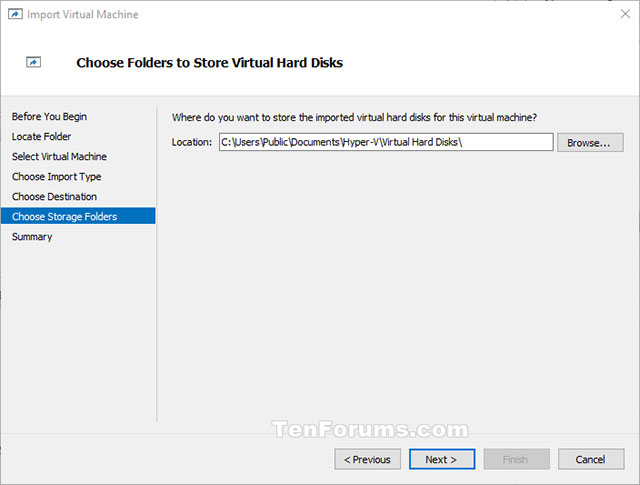
Task: Click the Next > button
Action: click(442, 459)
